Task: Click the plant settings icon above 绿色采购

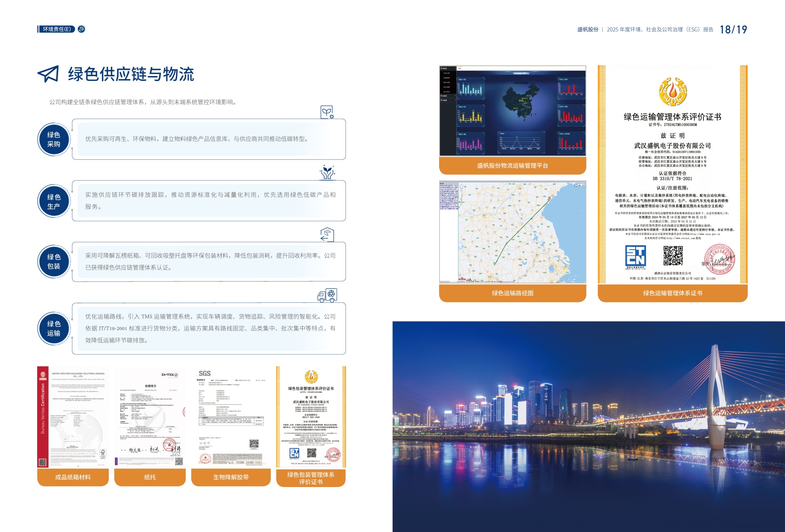Action: [x=327, y=112]
